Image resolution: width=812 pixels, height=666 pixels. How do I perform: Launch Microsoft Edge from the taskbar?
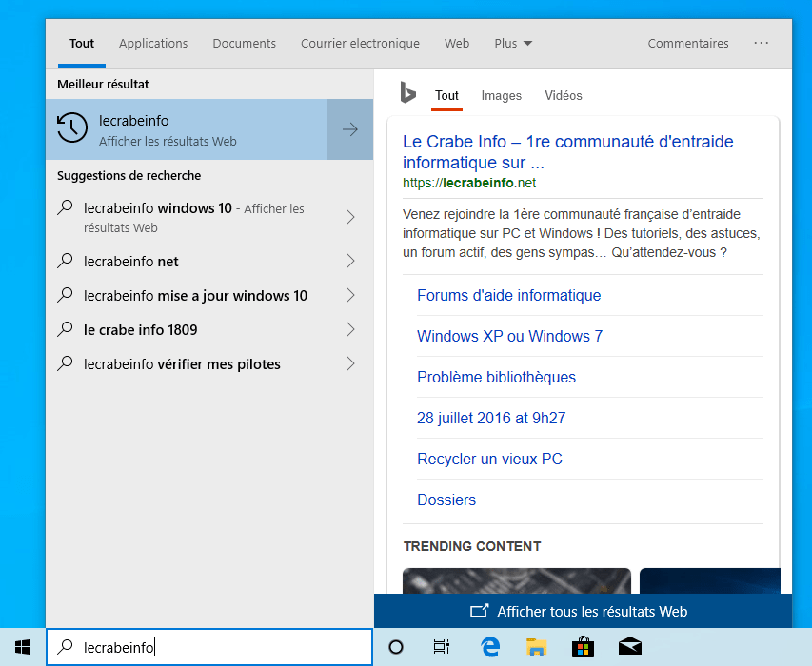(x=490, y=647)
